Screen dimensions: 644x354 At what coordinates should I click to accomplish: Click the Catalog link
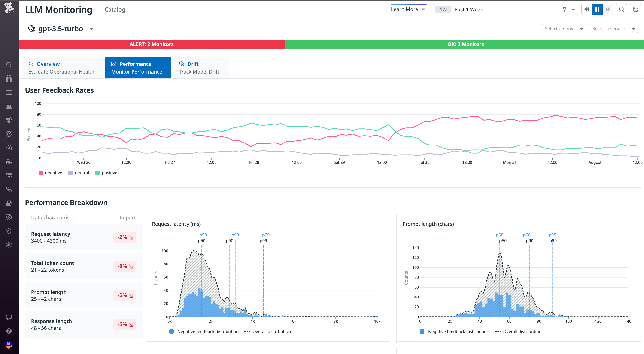tap(115, 9)
